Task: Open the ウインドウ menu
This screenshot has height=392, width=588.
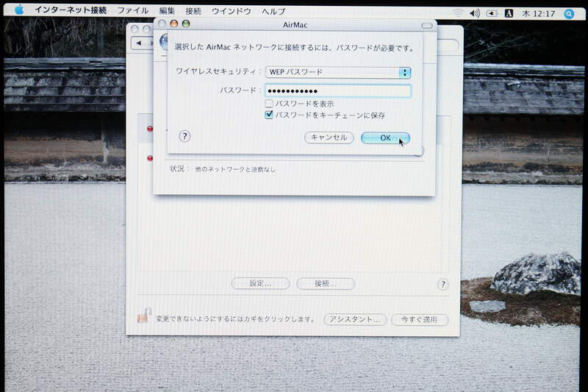Action: point(232,11)
